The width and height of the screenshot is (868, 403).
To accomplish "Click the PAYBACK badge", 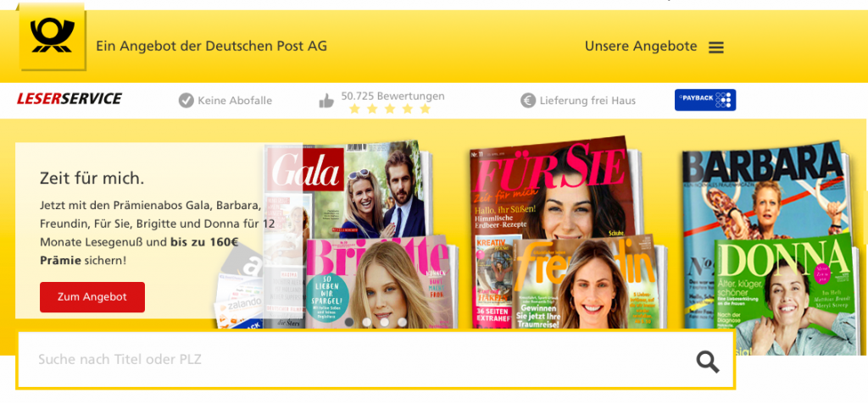I will click(704, 100).
